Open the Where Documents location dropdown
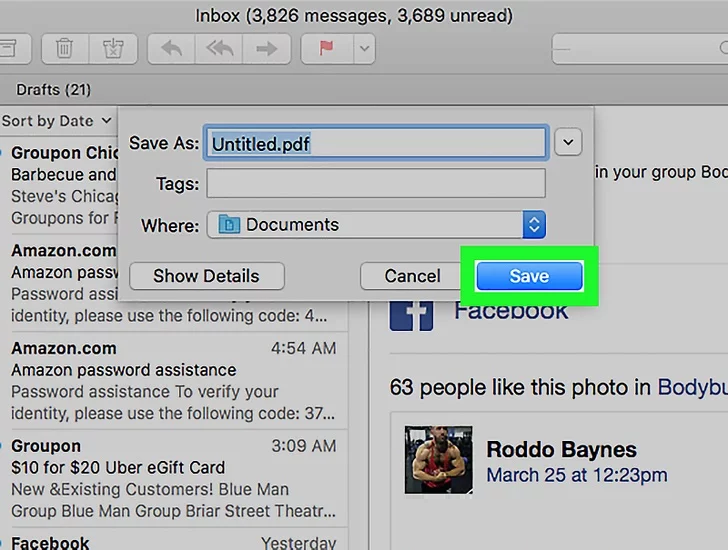 pos(376,225)
